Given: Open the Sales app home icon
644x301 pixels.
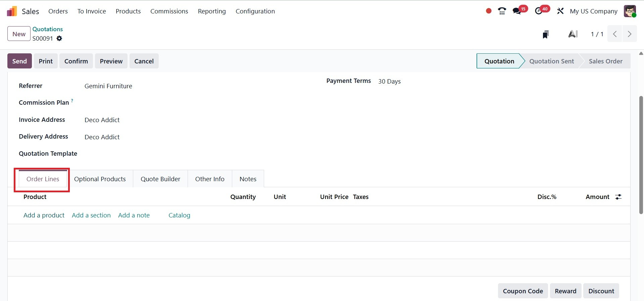Looking at the screenshot, I should click(x=12, y=11).
